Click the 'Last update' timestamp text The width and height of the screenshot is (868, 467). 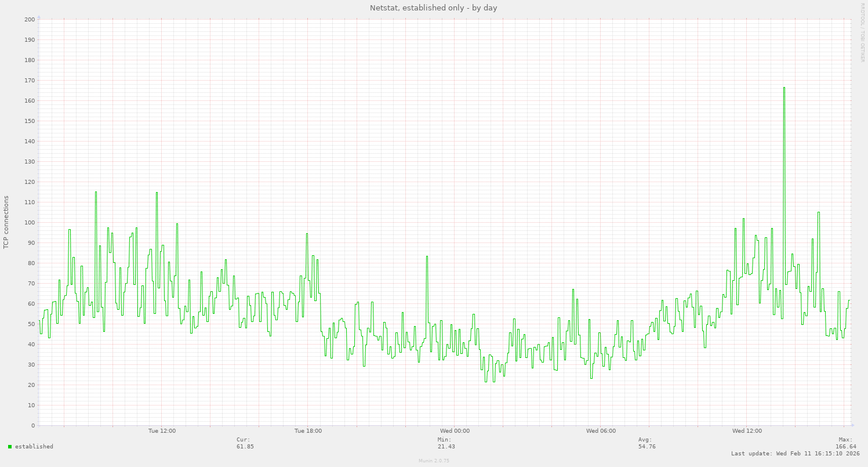[795, 454]
